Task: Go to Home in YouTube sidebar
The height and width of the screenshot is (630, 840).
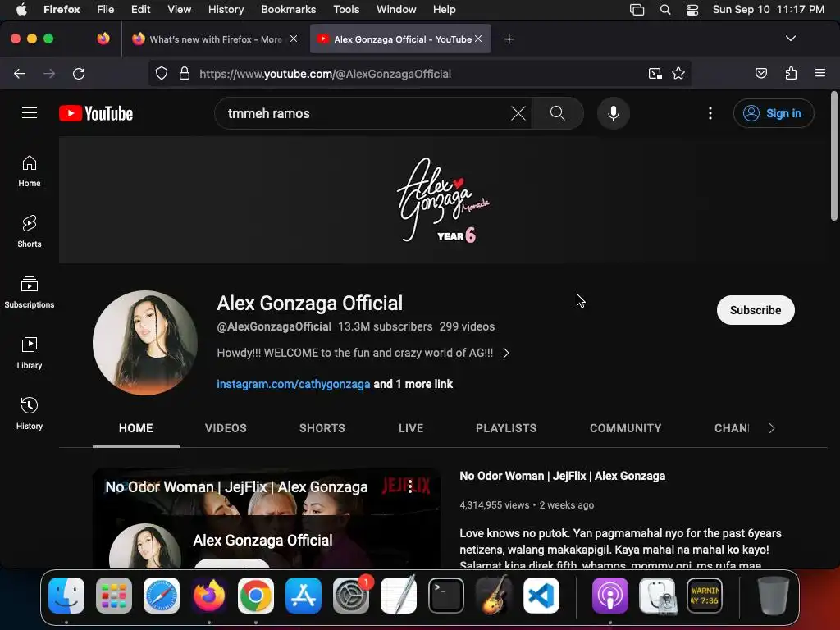Action: point(30,171)
